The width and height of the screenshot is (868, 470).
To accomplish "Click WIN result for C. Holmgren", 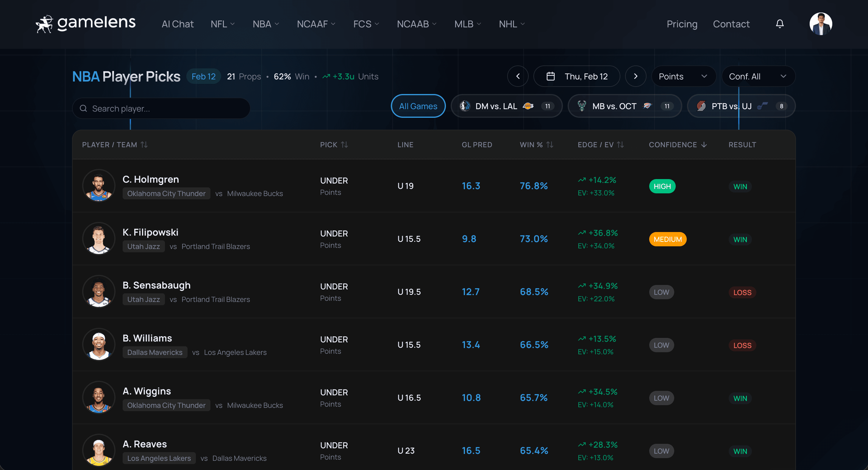I will click(x=740, y=187).
